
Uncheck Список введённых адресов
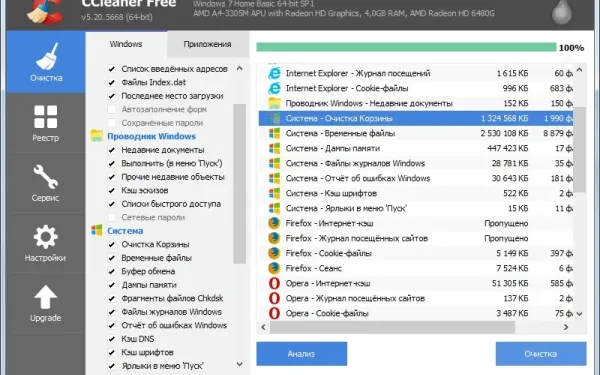(111, 69)
